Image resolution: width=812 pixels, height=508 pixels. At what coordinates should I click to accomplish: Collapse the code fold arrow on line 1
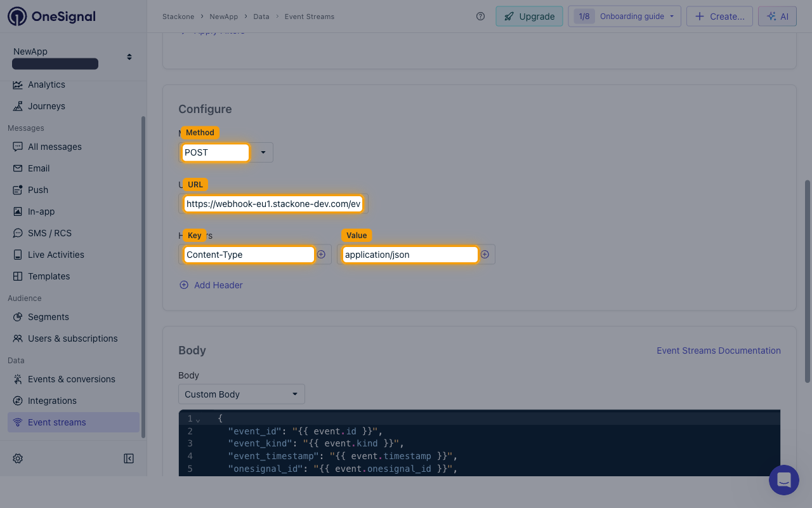tap(198, 420)
